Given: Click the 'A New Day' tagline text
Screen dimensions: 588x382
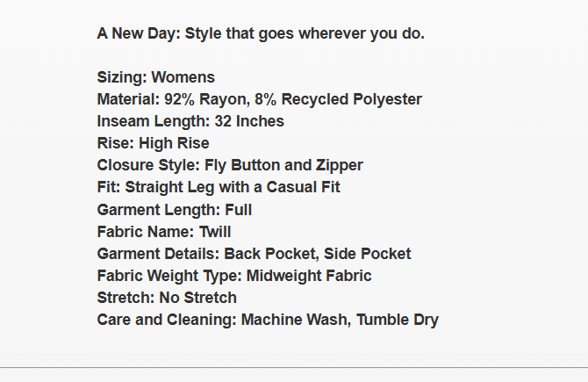Looking at the screenshot, I should tap(261, 33).
